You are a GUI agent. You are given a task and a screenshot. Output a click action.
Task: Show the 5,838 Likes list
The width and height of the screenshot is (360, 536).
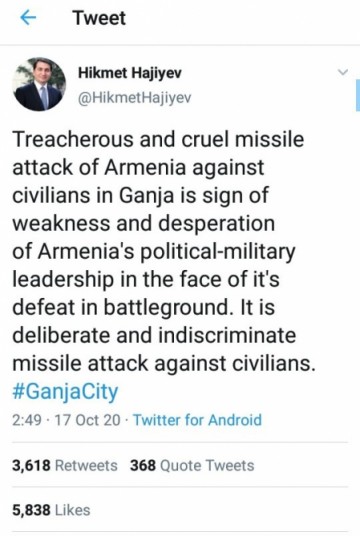(x=51, y=510)
